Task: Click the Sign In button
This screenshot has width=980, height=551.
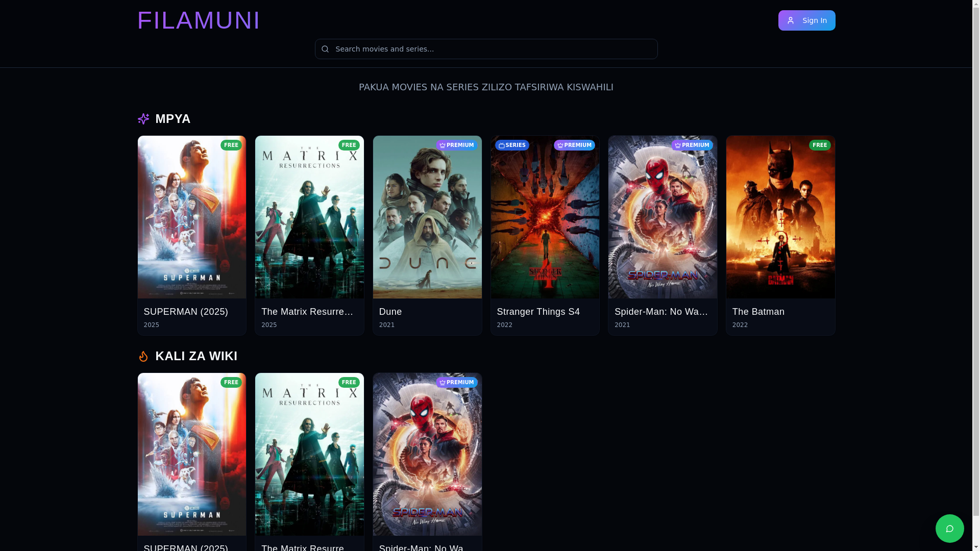Action: tap(806, 20)
